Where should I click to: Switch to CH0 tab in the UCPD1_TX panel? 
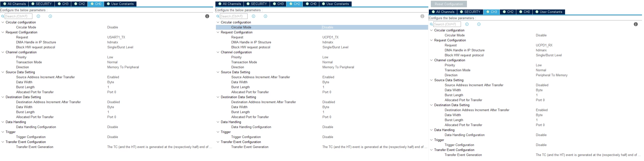pos(311,4)
